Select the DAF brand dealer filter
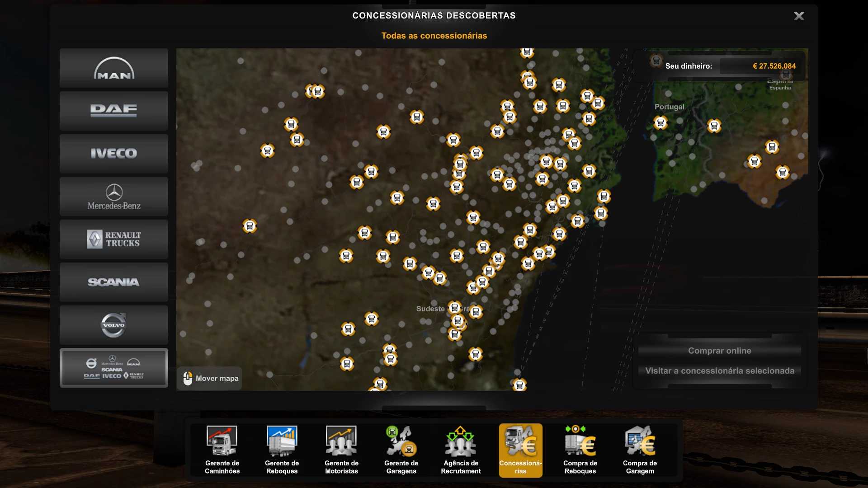This screenshot has width=868, height=488. click(x=113, y=111)
